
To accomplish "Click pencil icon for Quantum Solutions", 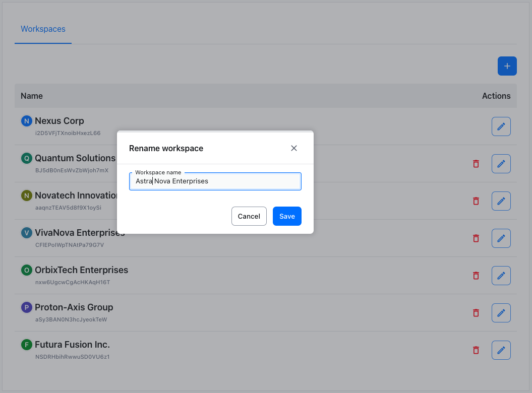I will (x=501, y=164).
